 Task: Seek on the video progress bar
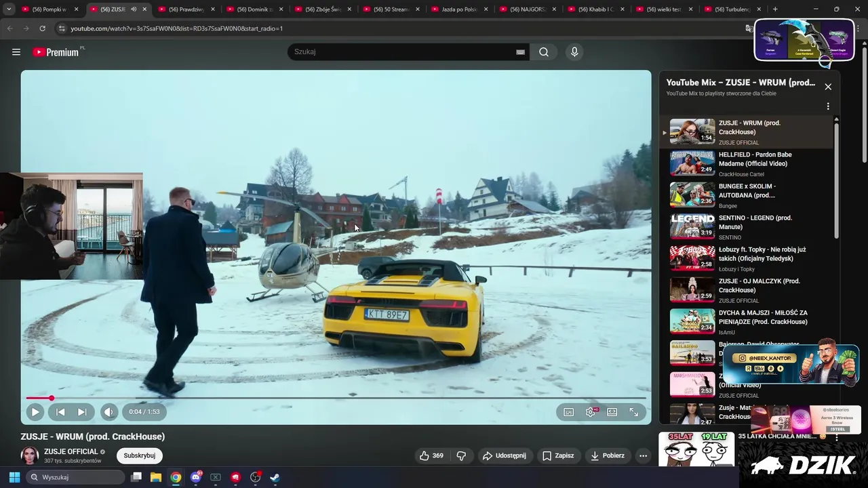click(336, 398)
